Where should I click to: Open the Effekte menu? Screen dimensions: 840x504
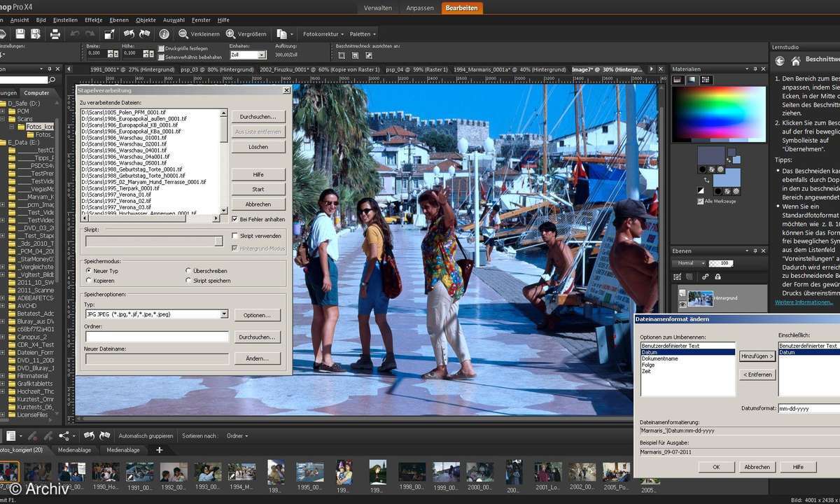94,20
